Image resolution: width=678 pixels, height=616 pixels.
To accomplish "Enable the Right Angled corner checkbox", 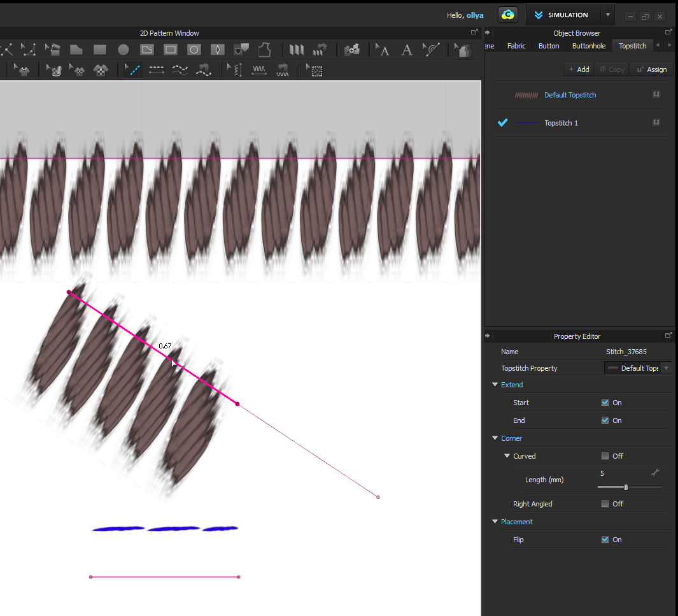I will click(605, 504).
